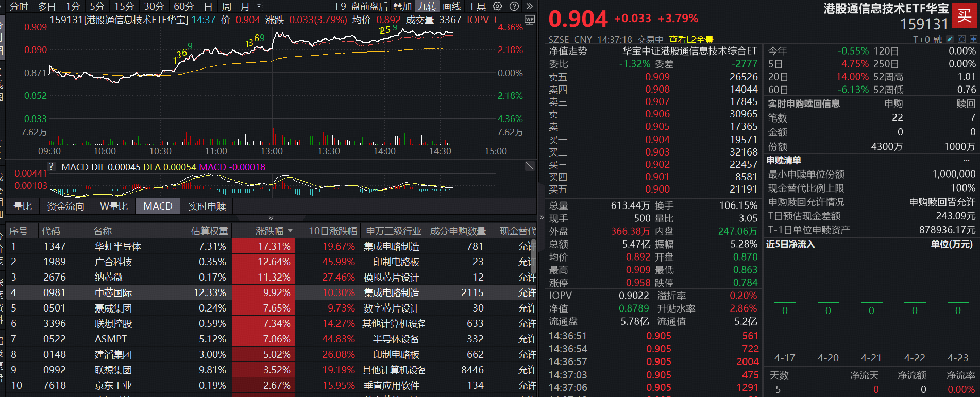The image size is (980, 397).
Task: Click the holdings table vertical scrollbar
Action: tap(534, 257)
